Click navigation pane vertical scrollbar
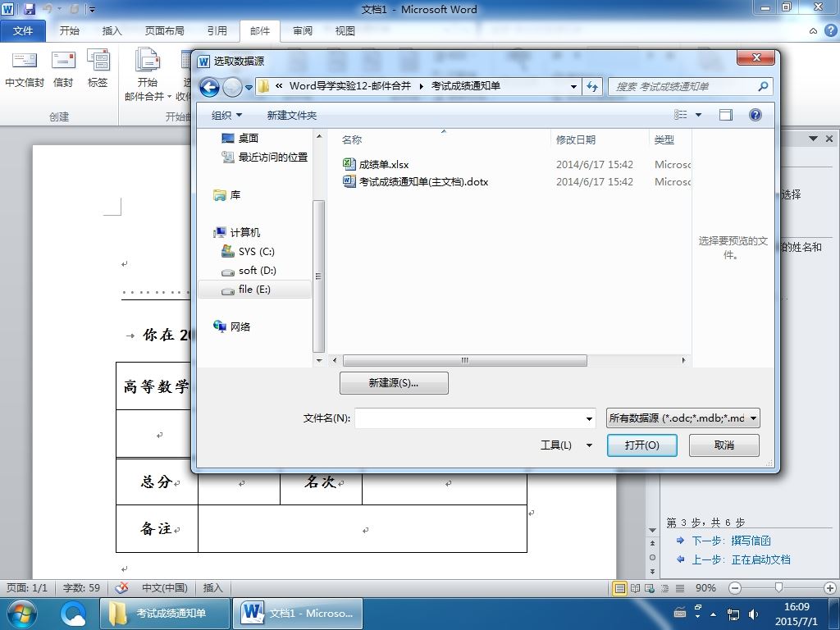Viewport: 840px width, 630px height. [x=319, y=276]
